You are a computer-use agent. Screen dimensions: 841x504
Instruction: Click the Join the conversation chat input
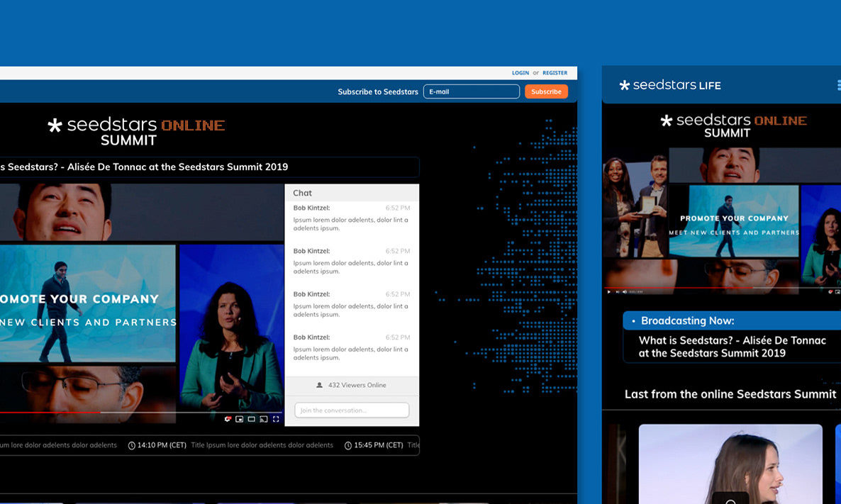pos(352,410)
